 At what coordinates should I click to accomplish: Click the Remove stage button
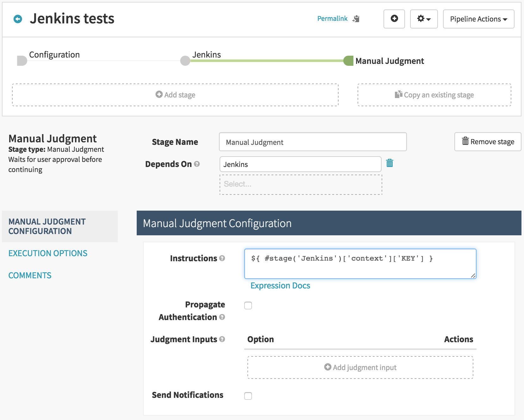(488, 142)
